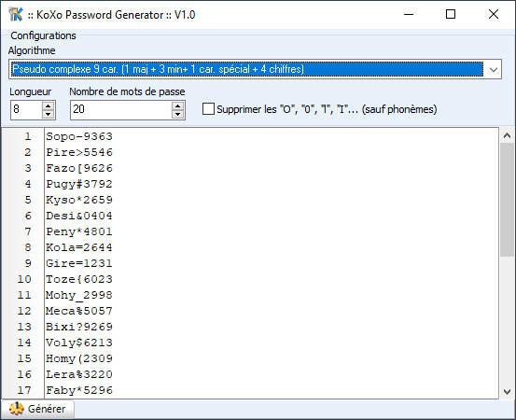The height and width of the screenshot is (420, 516).
Task: Click the scroll up arrow of password list
Action: 507,135
